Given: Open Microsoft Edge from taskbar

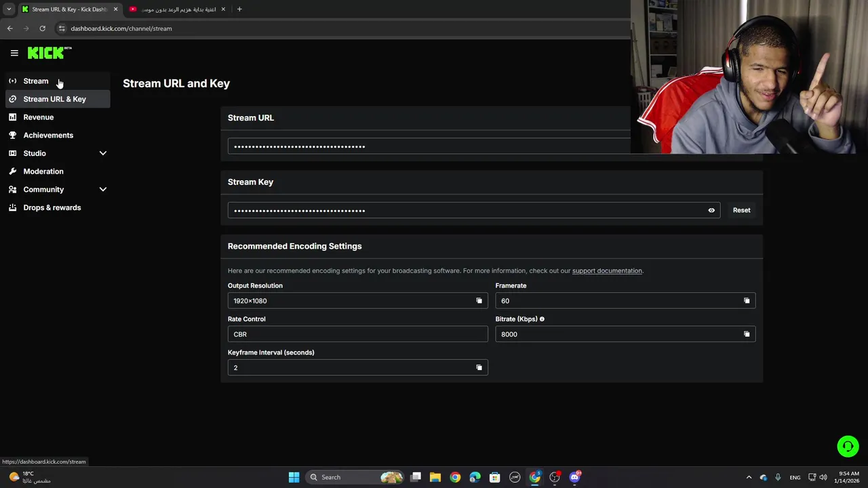Looking at the screenshot, I should [475, 477].
